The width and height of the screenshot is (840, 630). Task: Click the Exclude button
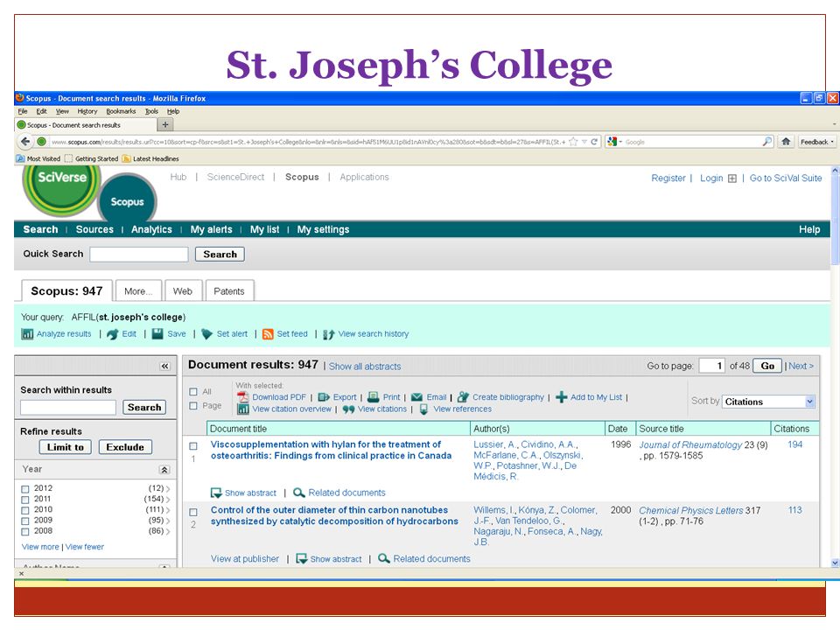(125, 447)
